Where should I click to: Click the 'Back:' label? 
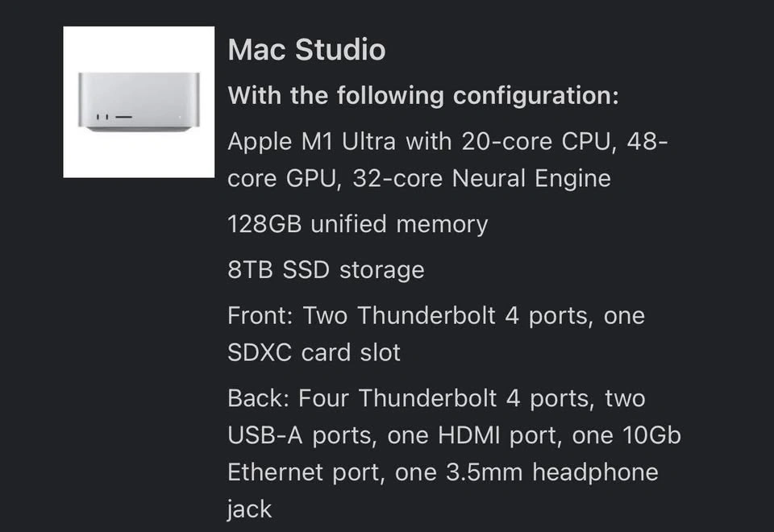[x=258, y=398]
